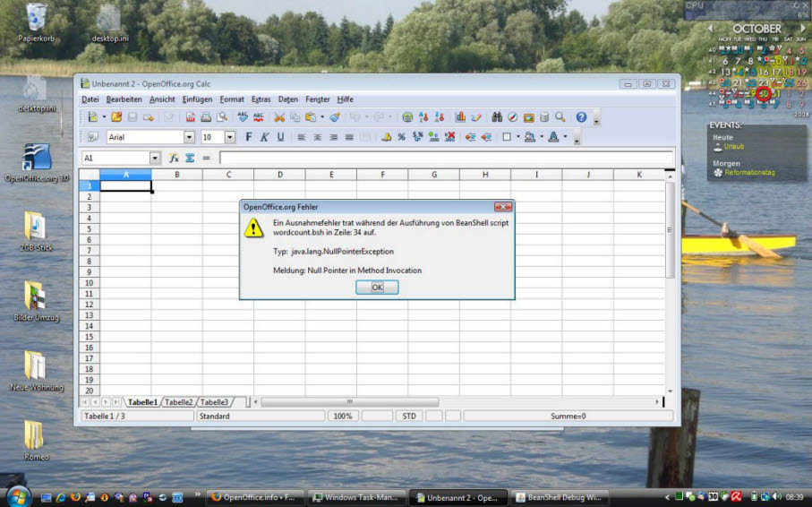
Task: Apply currency number format
Action: click(x=386, y=137)
